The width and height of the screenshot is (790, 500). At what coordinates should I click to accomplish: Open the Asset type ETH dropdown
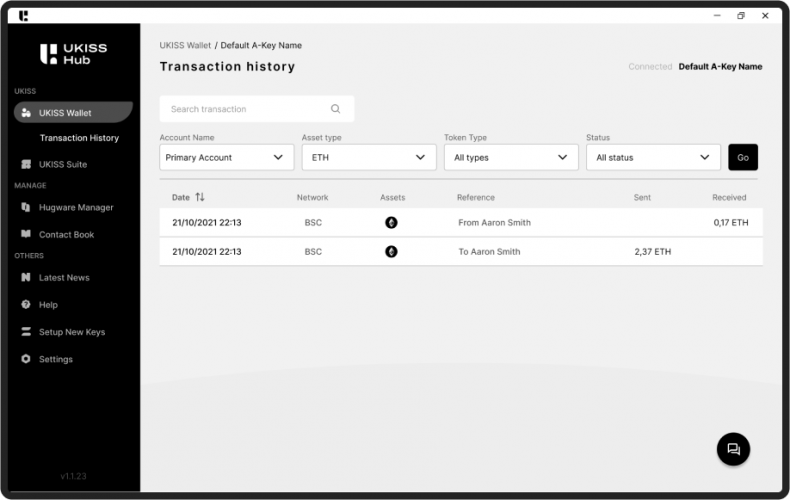369,157
